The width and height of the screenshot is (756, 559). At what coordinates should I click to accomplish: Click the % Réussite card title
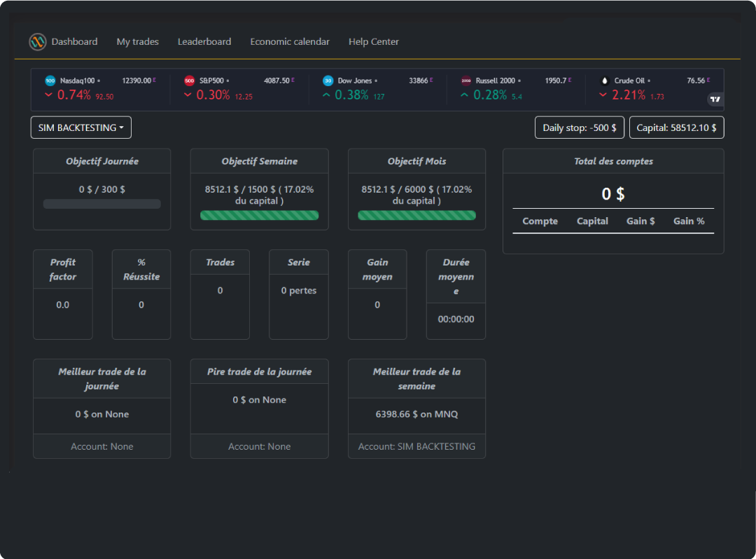[x=141, y=270]
